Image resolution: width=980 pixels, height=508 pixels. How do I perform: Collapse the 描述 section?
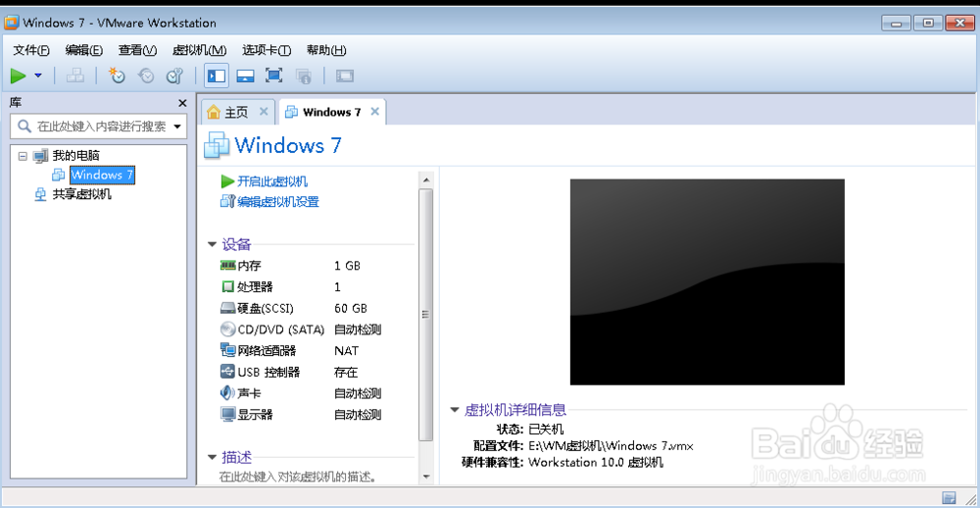coord(212,457)
